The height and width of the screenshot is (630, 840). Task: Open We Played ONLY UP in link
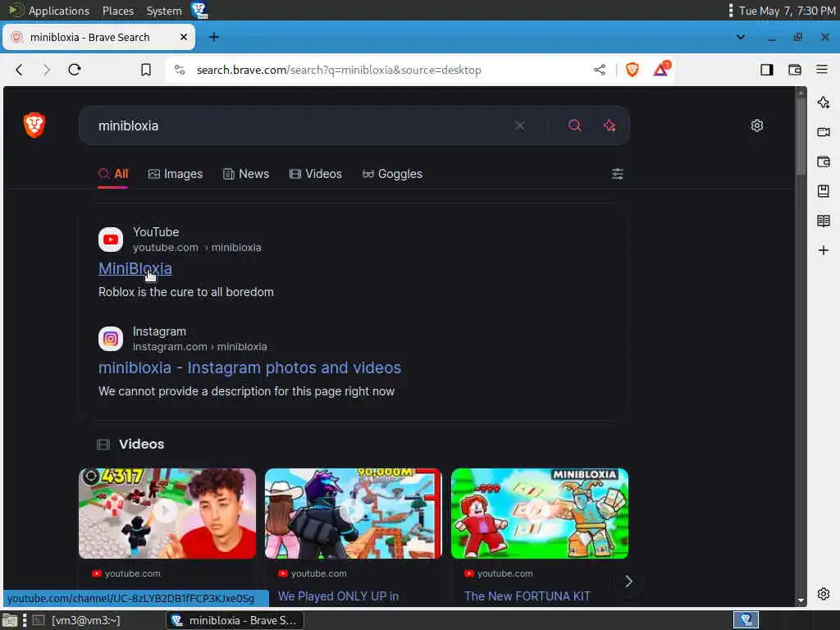[x=338, y=596]
